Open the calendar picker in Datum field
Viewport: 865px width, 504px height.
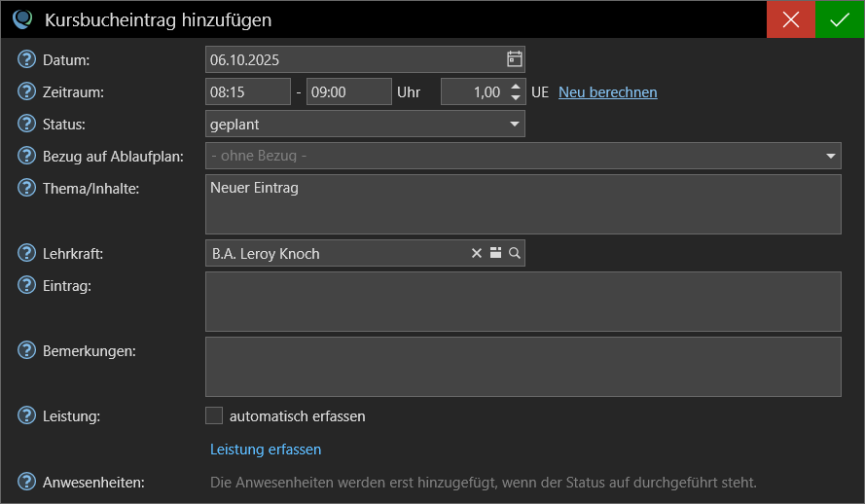pyautogui.click(x=515, y=59)
